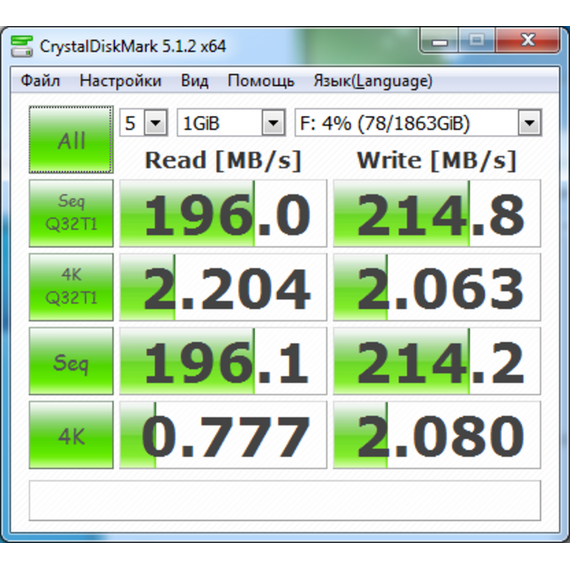
Task: Click the empty comment field at bottom
Action: (x=285, y=500)
